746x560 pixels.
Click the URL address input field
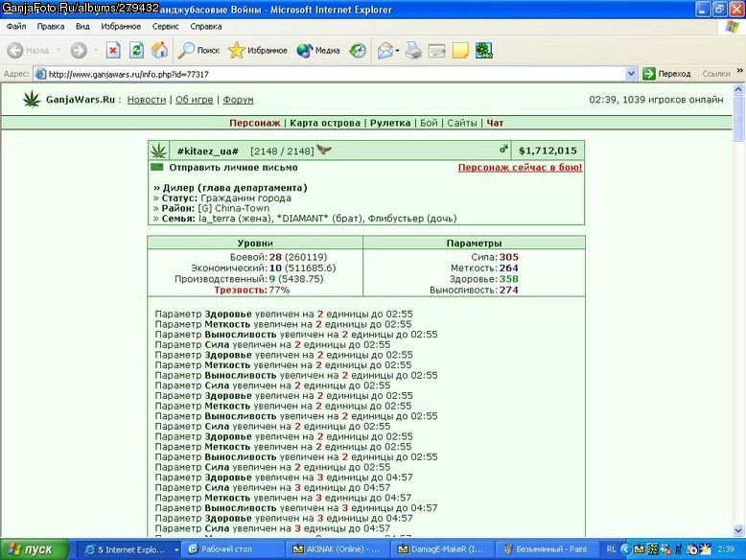point(329,74)
